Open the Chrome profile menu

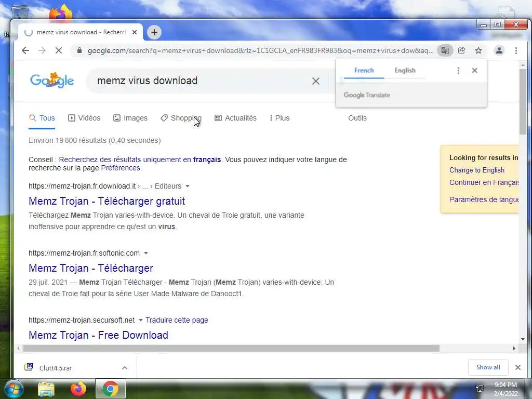point(499,50)
